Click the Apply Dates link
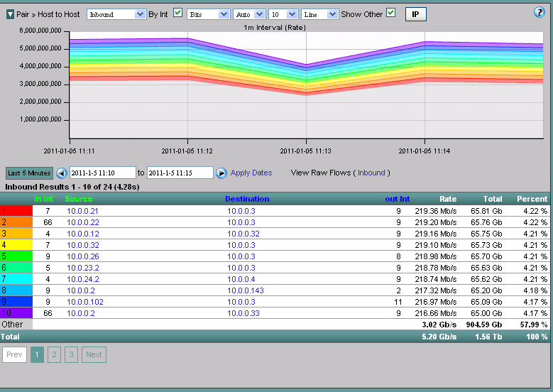The width and height of the screenshot is (553, 392). coord(251,173)
